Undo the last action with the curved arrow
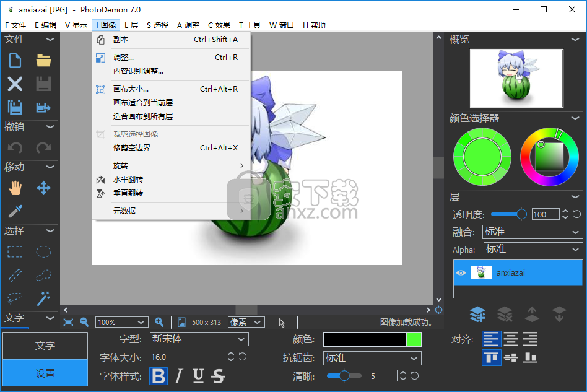The width and height of the screenshot is (587, 392). tap(15, 148)
